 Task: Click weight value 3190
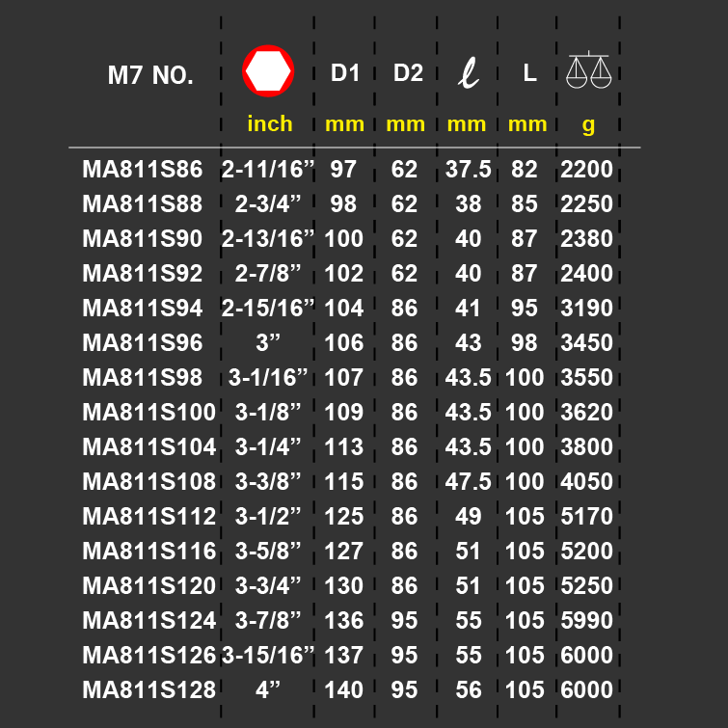[x=587, y=308]
